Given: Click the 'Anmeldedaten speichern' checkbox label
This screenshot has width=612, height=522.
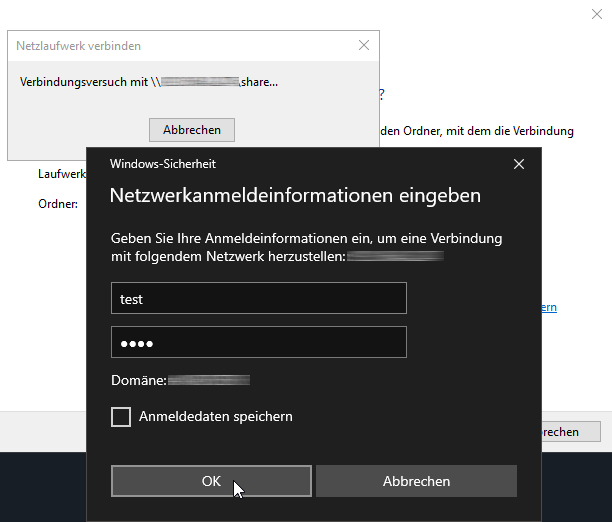Looking at the screenshot, I should pos(215,417).
